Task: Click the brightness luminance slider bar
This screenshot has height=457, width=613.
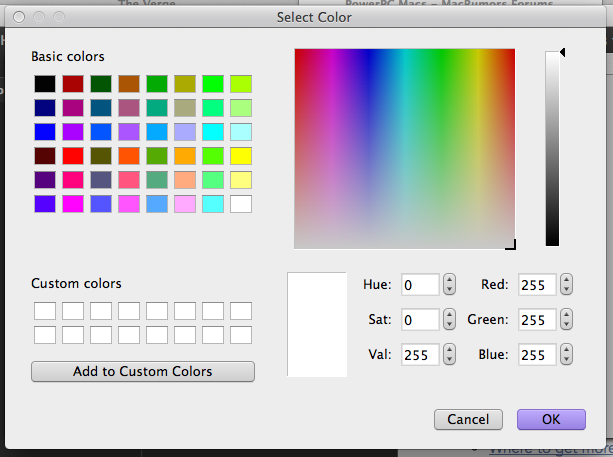Action: coord(552,148)
